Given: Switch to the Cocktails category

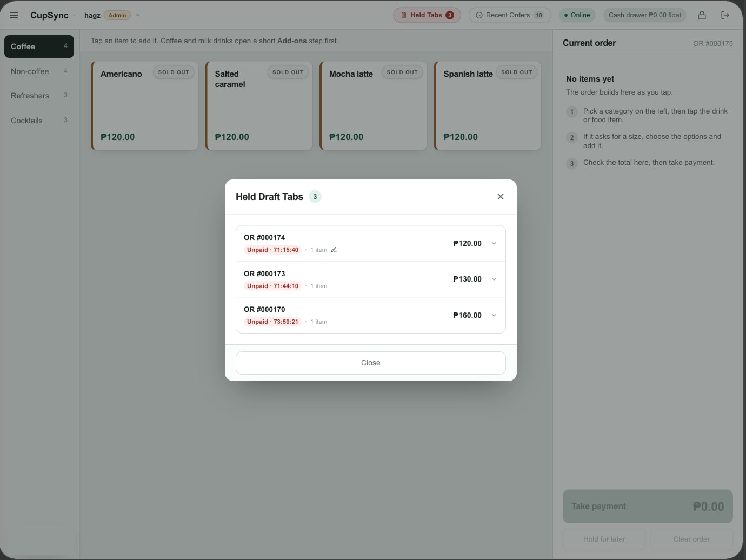Looking at the screenshot, I should coord(39,121).
